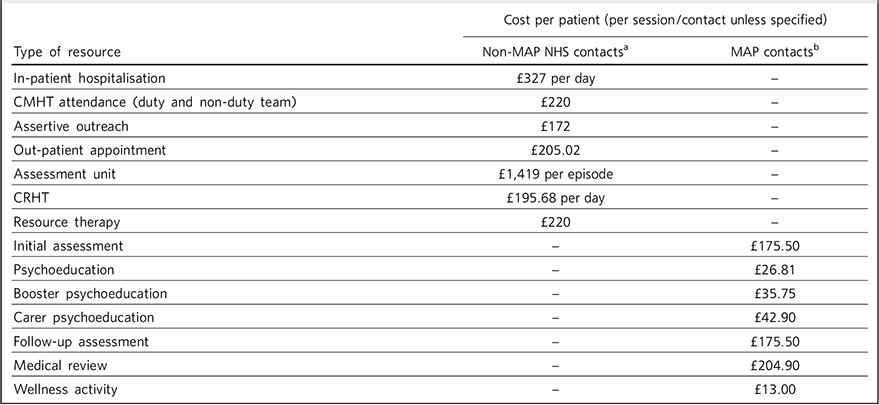Click the 'Assertive outreach' row label
This screenshot has height=405, width=879.
(x=67, y=126)
